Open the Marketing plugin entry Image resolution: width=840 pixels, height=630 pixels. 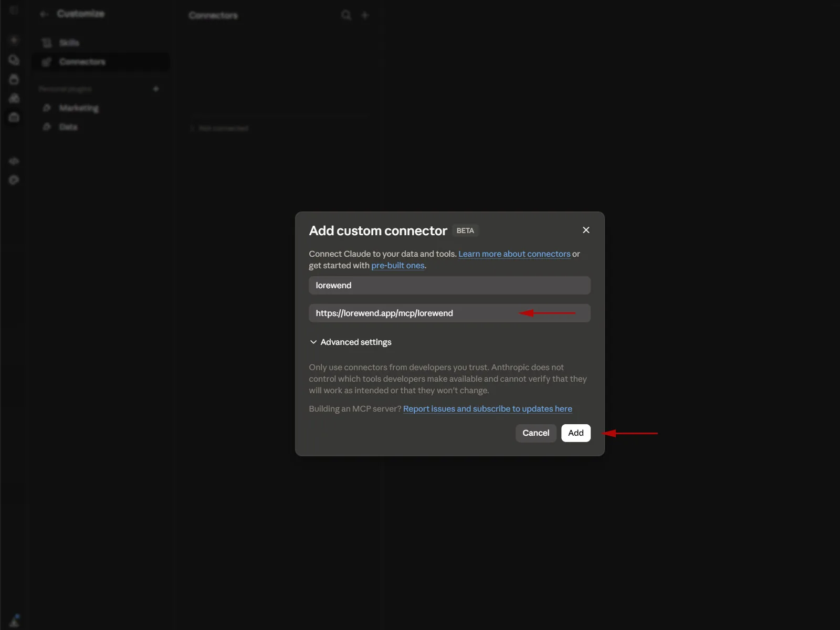100,108
